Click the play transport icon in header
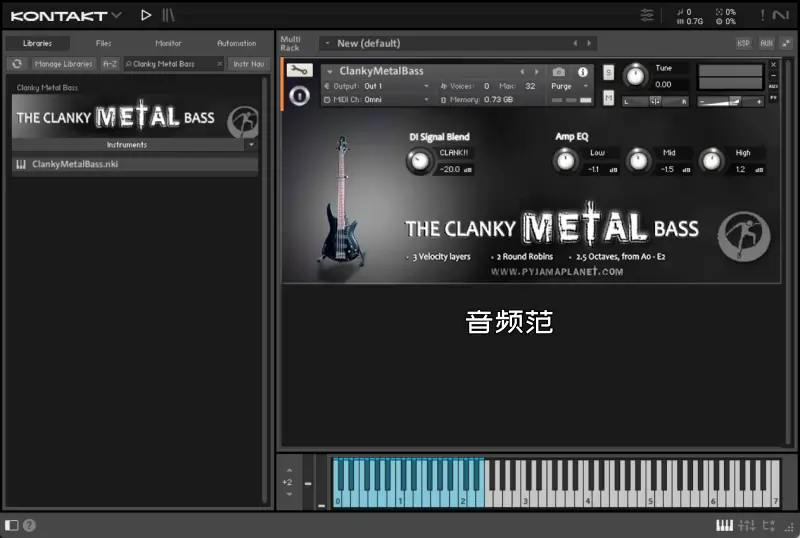800x538 pixels. pyautogui.click(x=146, y=15)
